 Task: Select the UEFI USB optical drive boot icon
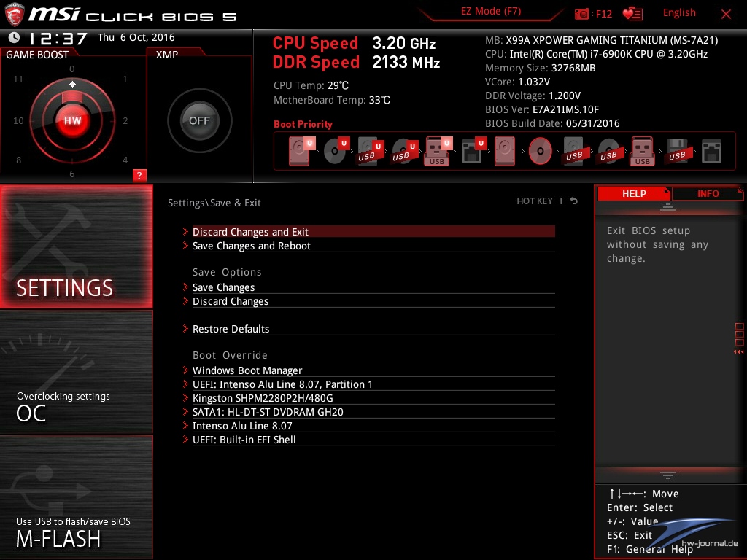[x=404, y=151]
